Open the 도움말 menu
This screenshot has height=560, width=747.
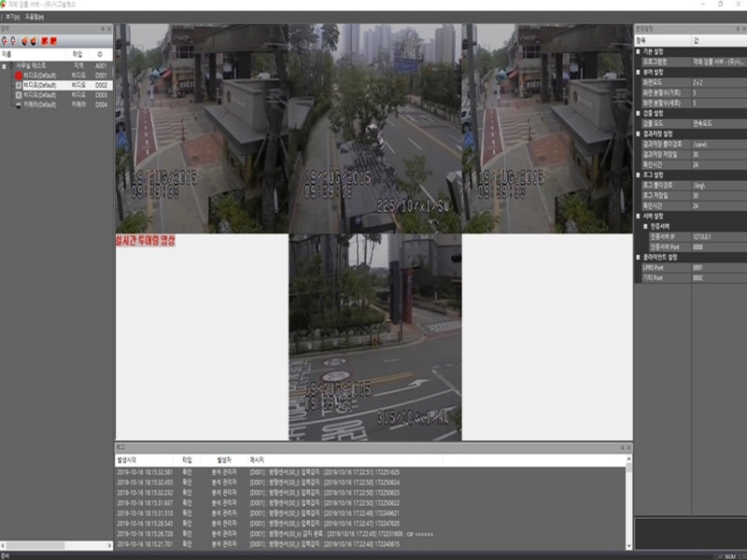[33, 16]
